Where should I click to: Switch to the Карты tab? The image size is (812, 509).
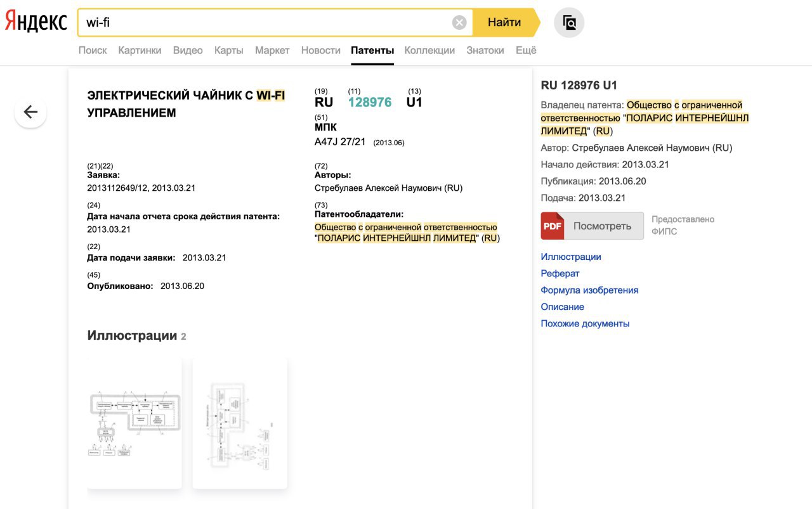[x=229, y=50]
